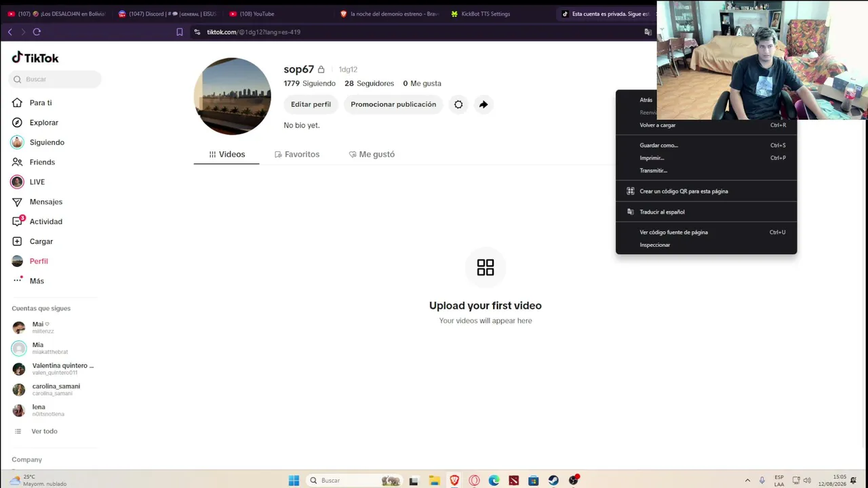Switch to la noche del demonio tab
Screen dimensions: 868x488
pyautogui.click(x=390, y=14)
